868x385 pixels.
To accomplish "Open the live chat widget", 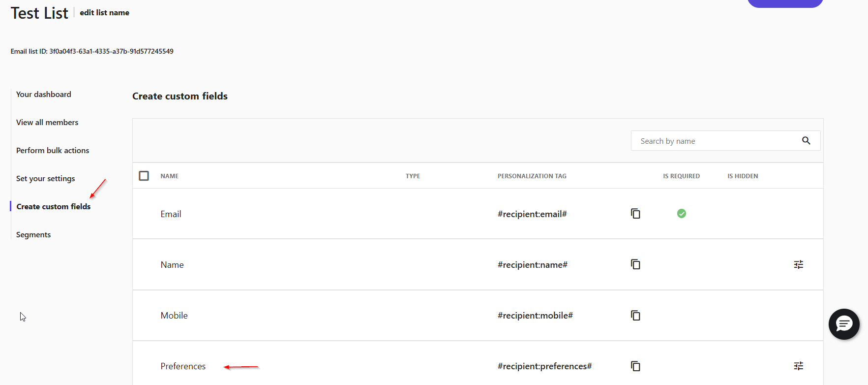I will click(844, 324).
